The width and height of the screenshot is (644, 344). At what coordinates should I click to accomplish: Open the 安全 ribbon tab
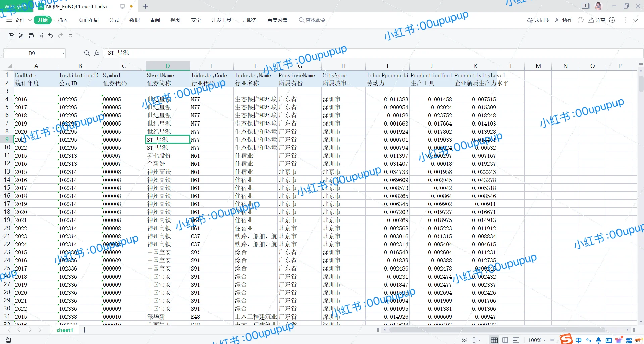point(196,20)
